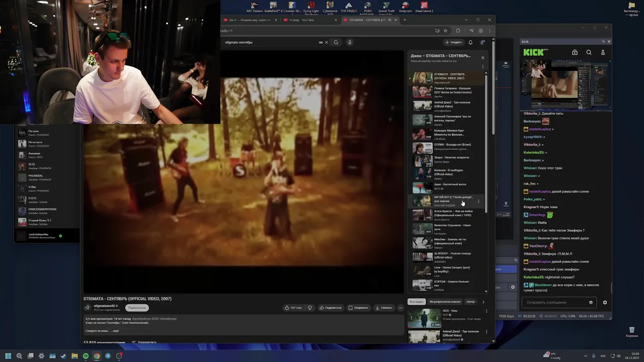Open options for ЛСП - Тело recommendation

[x=487, y=311]
